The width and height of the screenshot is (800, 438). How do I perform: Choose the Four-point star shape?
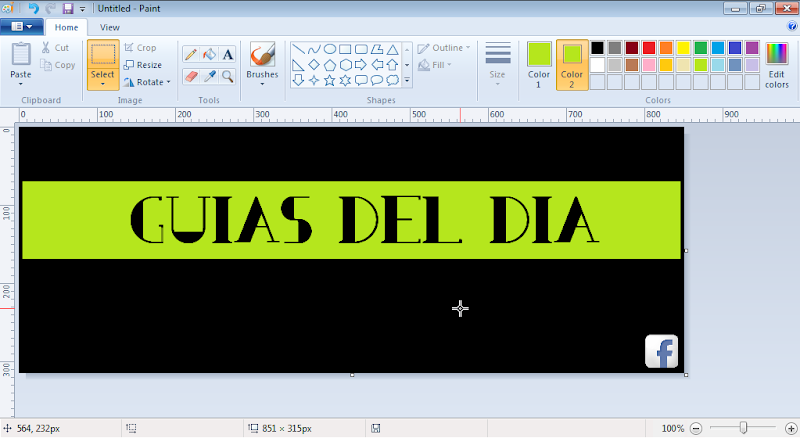tap(314, 80)
